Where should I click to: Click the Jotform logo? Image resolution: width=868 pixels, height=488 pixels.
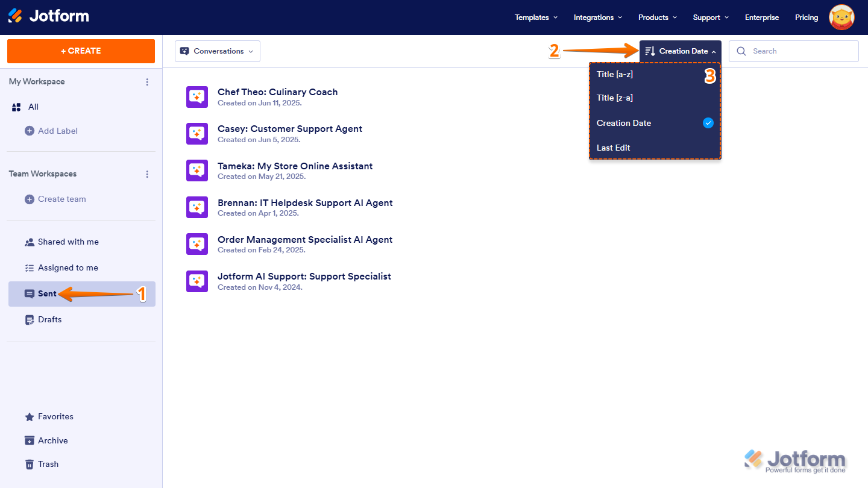coord(48,17)
